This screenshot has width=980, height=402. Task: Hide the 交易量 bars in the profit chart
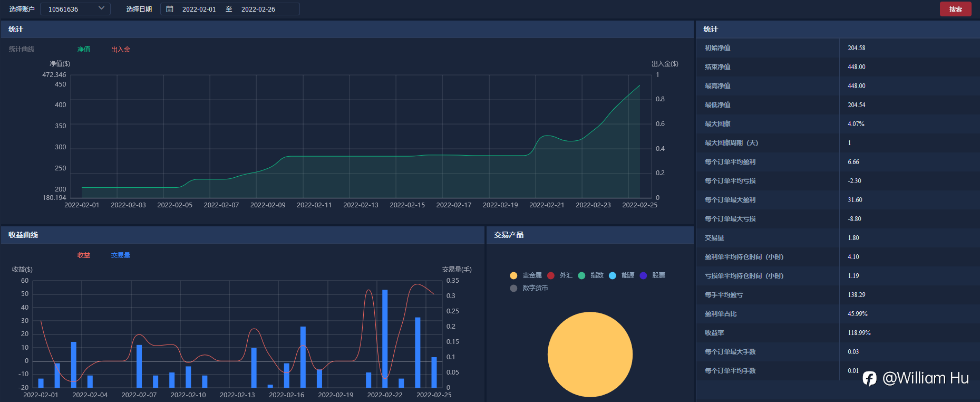tap(120, 255)
